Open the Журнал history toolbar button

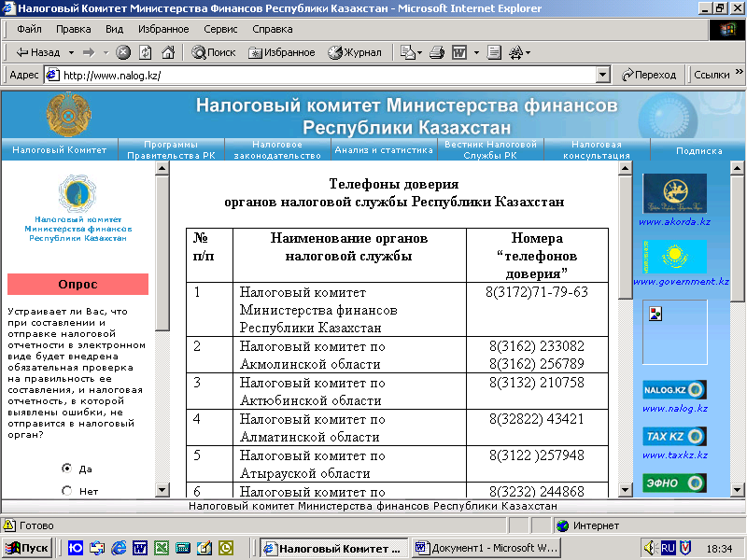tap(355, 52)
